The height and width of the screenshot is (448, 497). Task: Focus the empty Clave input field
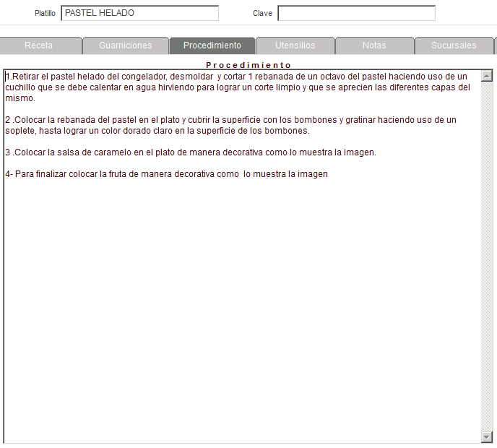click(x=356, y=13)
